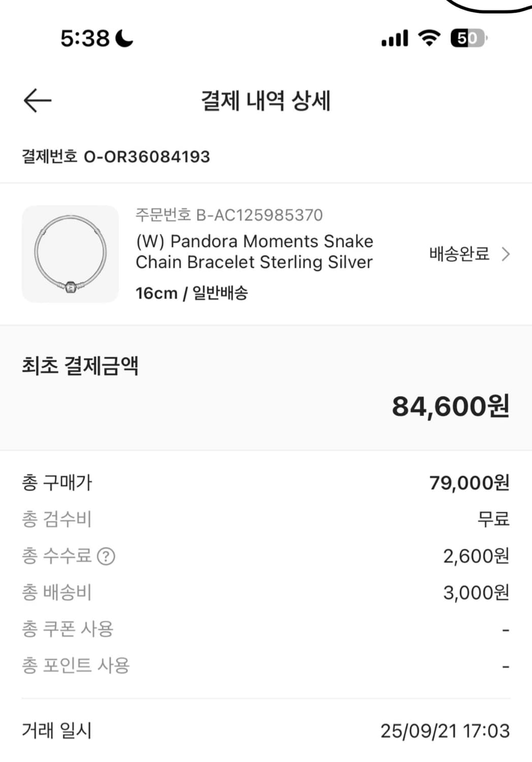Tap the 총 배송비 3,000원 value

(476, 592)
